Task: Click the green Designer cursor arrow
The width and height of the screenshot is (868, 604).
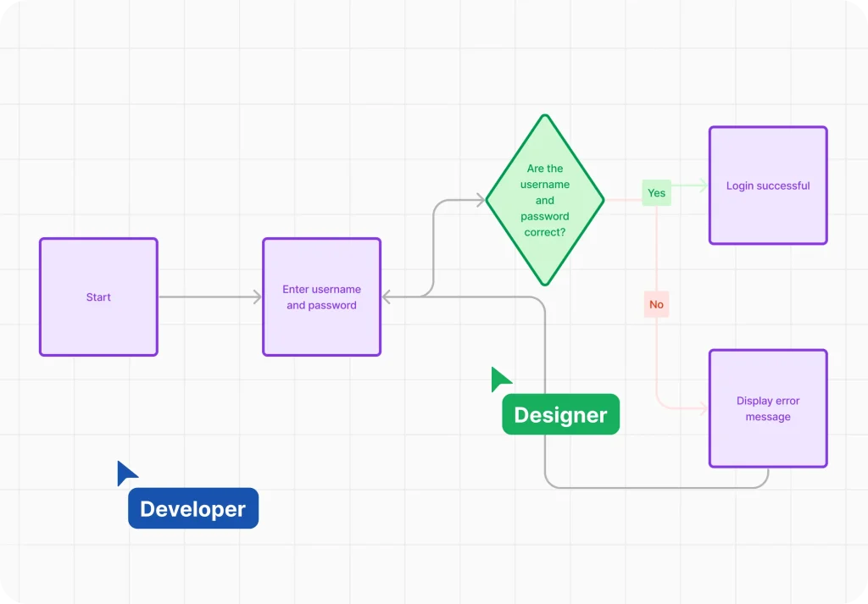Action: coord(499,379)
